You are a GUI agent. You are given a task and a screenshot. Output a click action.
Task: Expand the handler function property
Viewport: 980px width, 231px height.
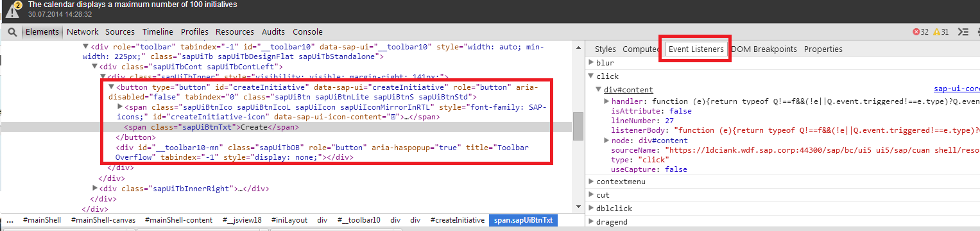[x=606, y=101]
